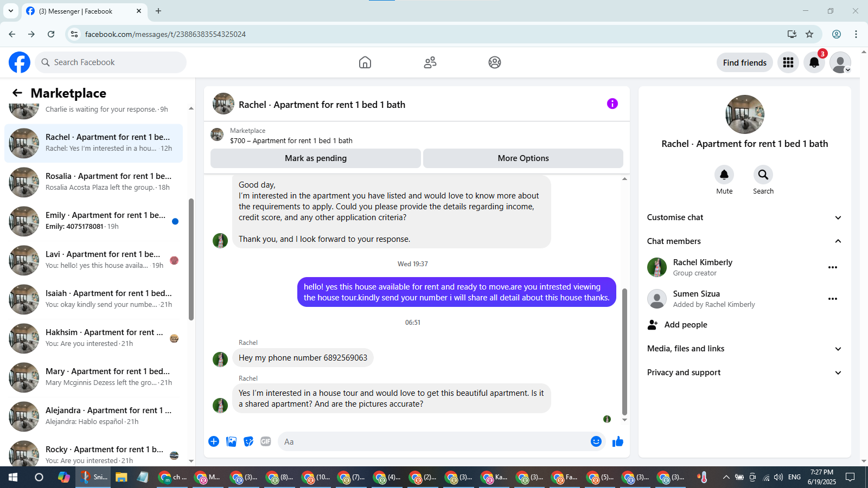Send a thumbs-up like
This screenshot has width=868, height=488.
[x=618, y=441]
